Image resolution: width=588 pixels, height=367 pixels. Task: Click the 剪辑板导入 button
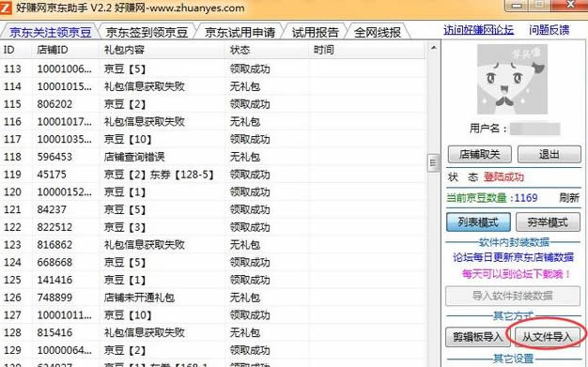pyautogui.click(x=478, y=337)
